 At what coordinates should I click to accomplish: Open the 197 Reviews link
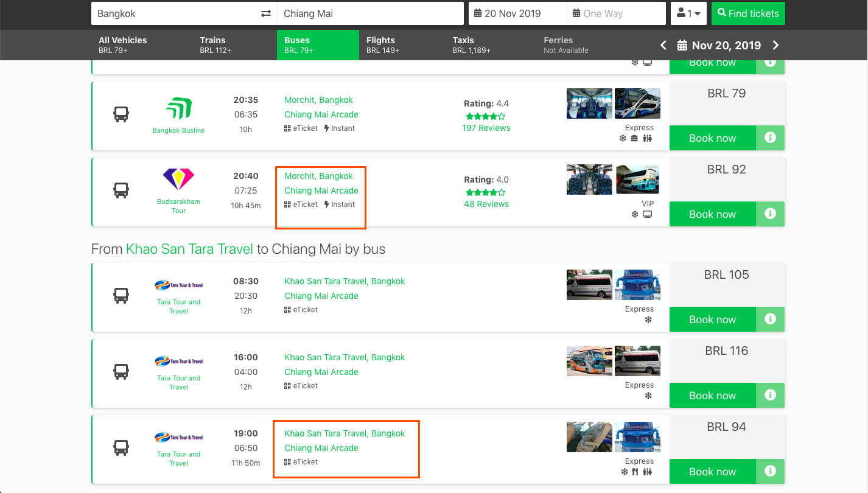click(486, 128)
